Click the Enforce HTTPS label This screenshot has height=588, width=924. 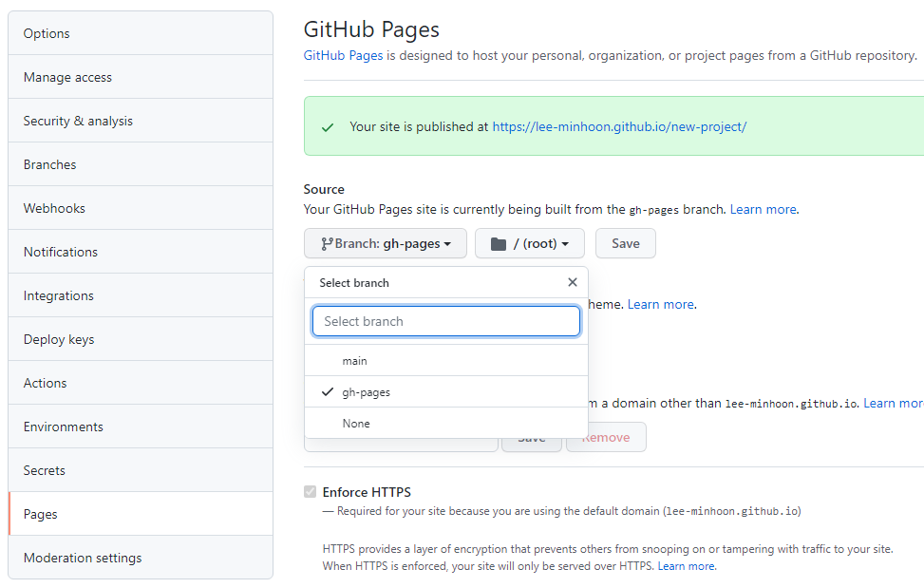[x=367, y=492]
